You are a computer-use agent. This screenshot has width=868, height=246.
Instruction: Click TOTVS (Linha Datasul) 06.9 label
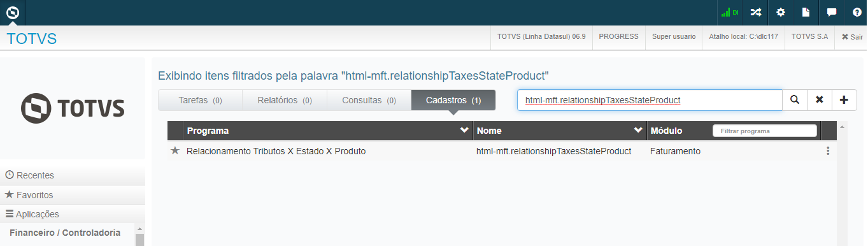[x=541, y=37]
